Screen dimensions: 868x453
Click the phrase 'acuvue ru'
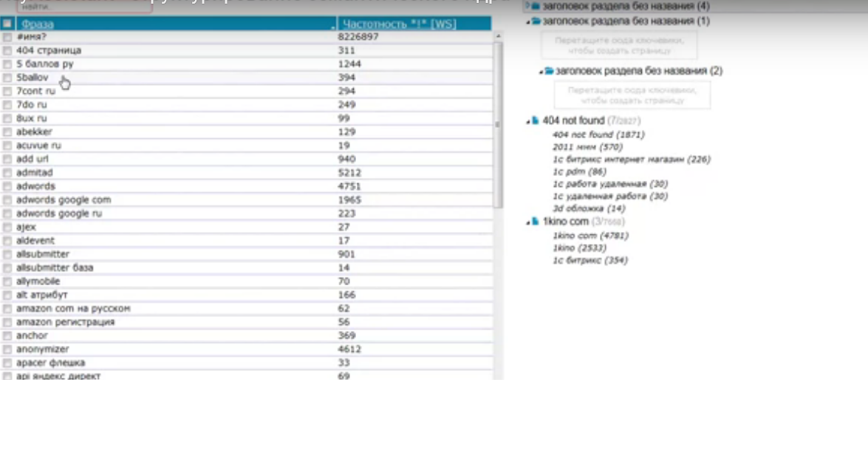click(38, 146)
